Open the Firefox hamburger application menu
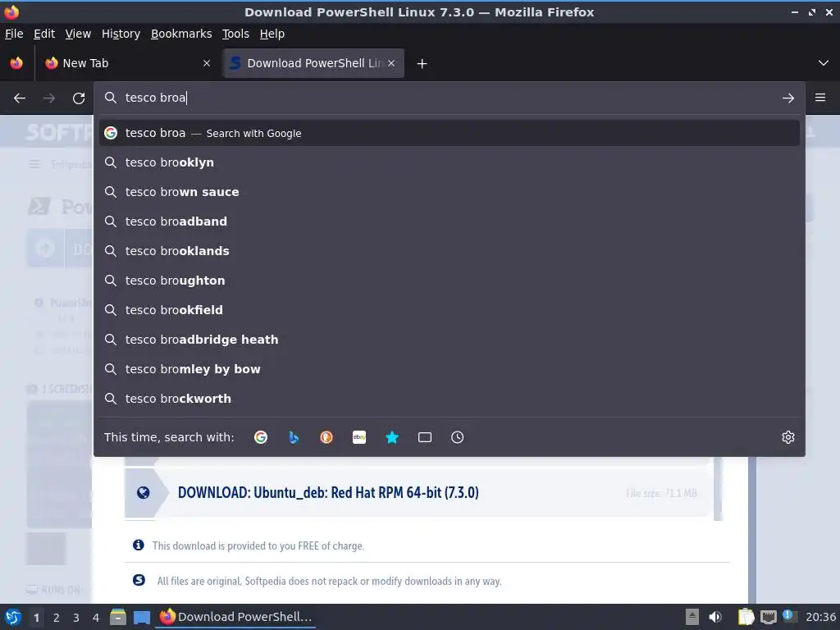Viewport: 840px width, 630px height. (x=820, y=98)
